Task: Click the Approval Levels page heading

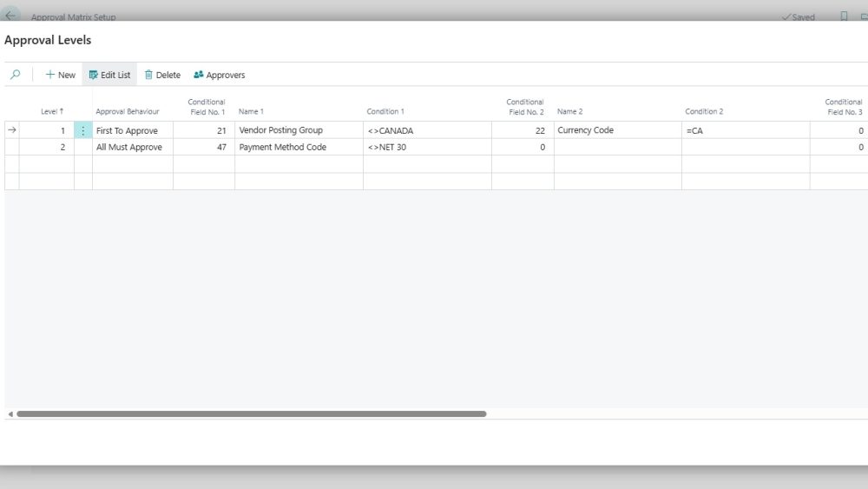Action: [48, 40]
